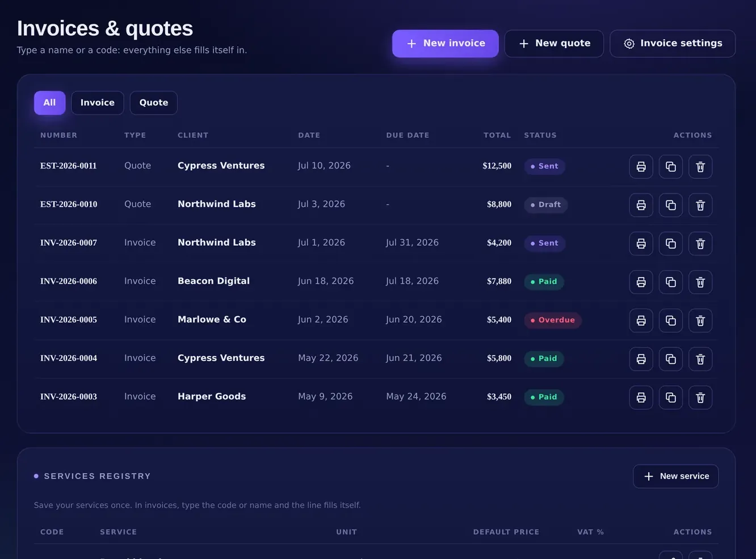Delete invoice INV-2026-0003
The image size is (756, 559).
[700, 398]
